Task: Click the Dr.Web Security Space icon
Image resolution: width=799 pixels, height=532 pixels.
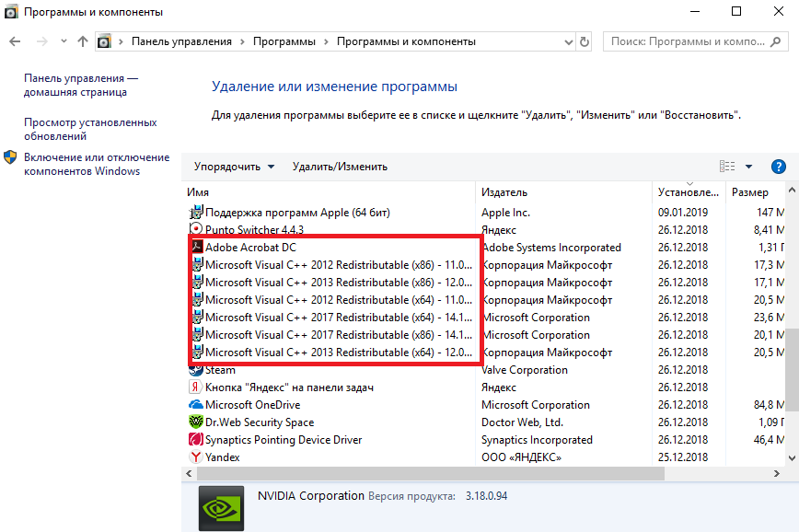Action: 196,422
